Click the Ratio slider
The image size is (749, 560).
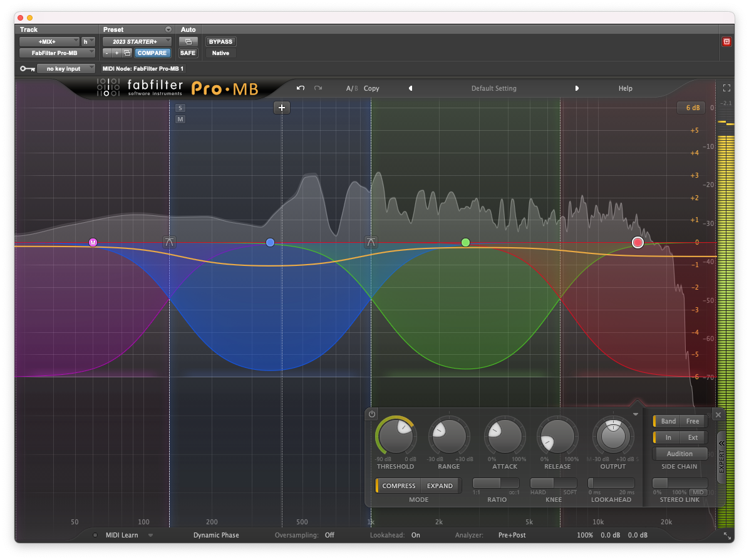[x=496, y=483]
